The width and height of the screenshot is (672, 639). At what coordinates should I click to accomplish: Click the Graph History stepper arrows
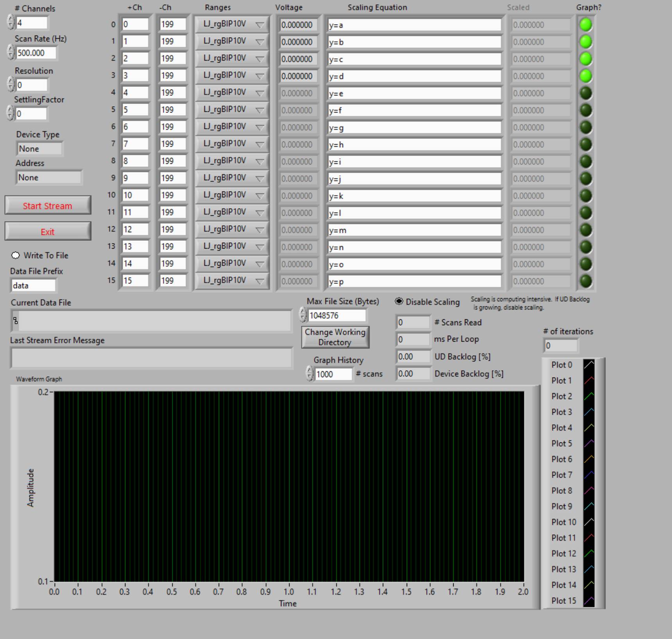[309, 374]
